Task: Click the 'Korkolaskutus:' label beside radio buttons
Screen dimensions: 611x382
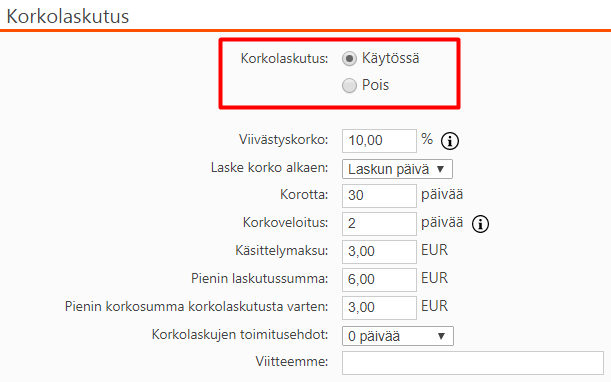Action: point(284,58)
